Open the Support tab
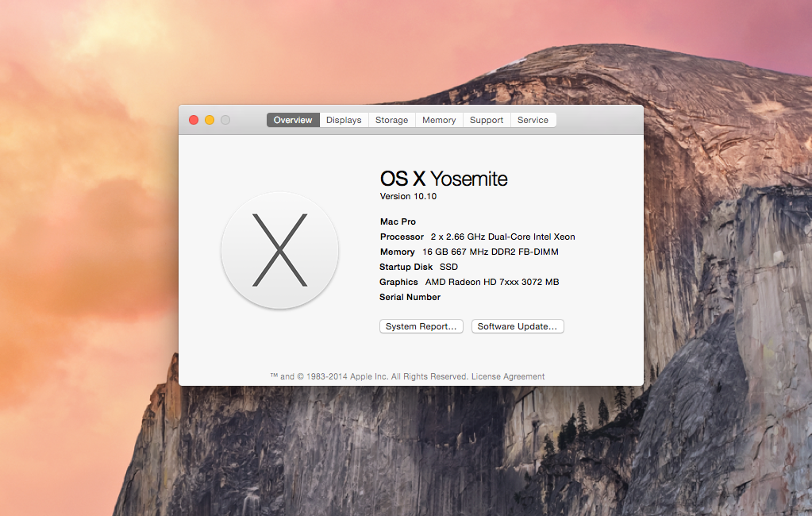812x516 pixels. click(x=487, y=120)
